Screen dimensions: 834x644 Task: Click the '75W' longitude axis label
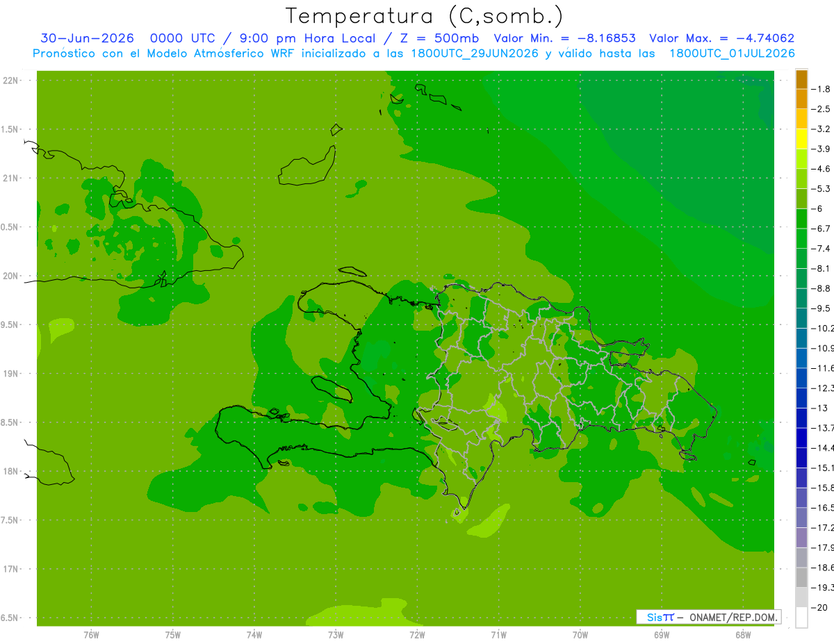173,635
